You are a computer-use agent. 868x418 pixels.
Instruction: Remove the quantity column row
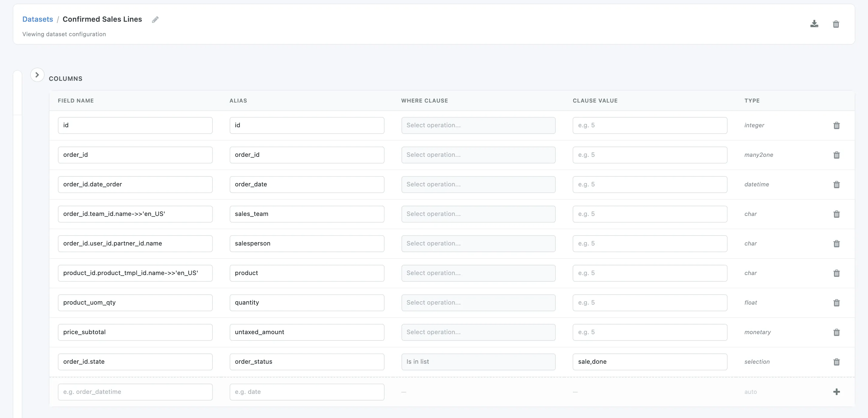(836, 303)
